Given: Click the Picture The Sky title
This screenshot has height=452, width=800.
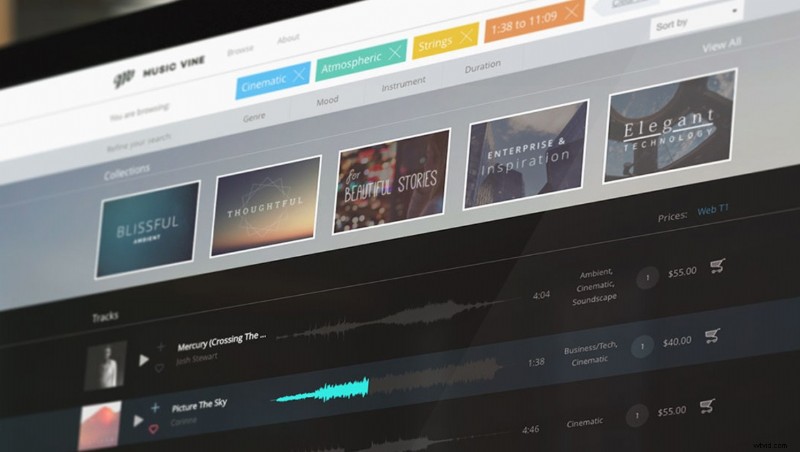Looking at the screenshot, I should [x=199, y=405].
